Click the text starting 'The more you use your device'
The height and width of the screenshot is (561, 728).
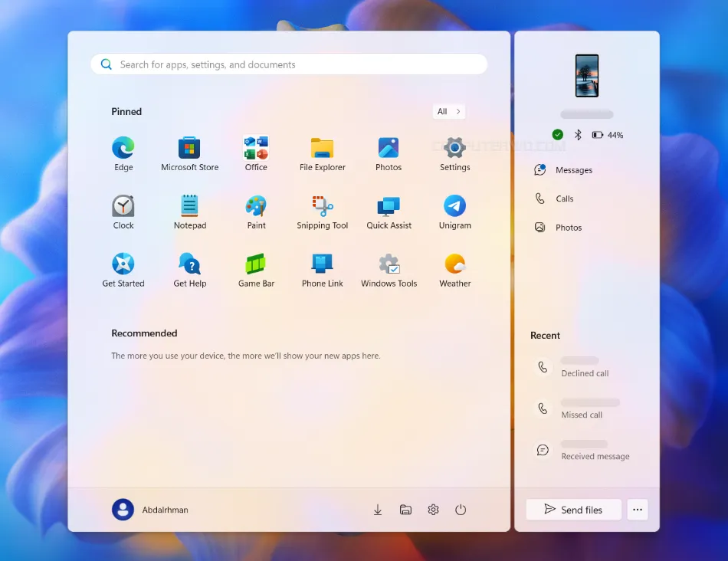(x=246, y=356)
